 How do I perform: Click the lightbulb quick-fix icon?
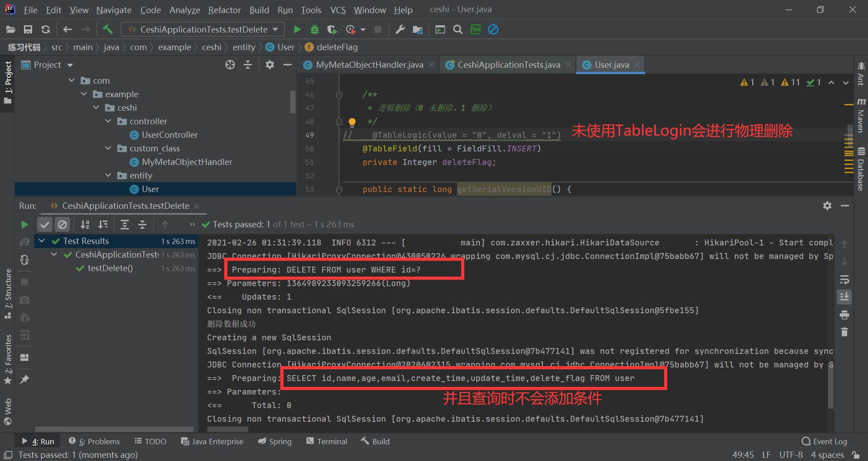point(352,122)
